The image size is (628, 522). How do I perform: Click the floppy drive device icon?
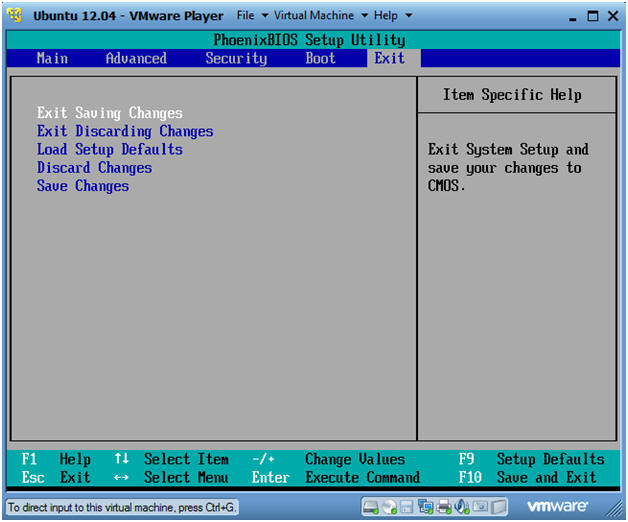coord(407,507)
